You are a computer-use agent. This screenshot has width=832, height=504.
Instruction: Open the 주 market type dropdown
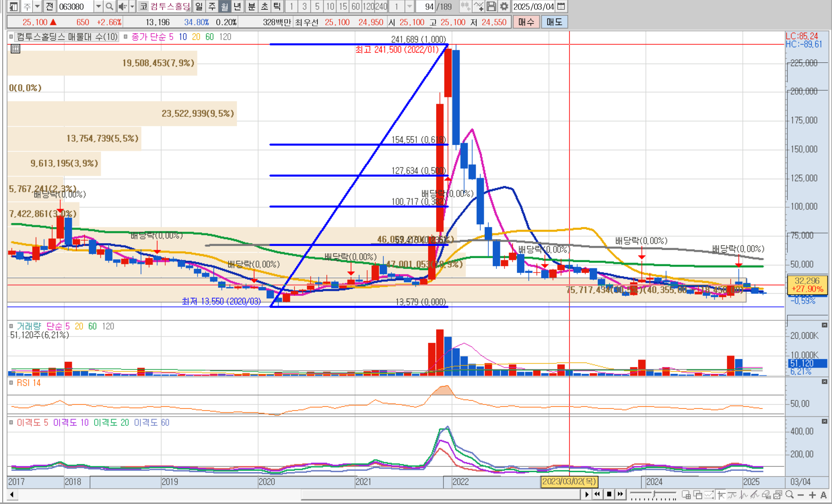pyautogui.click(x=37, y=6)
